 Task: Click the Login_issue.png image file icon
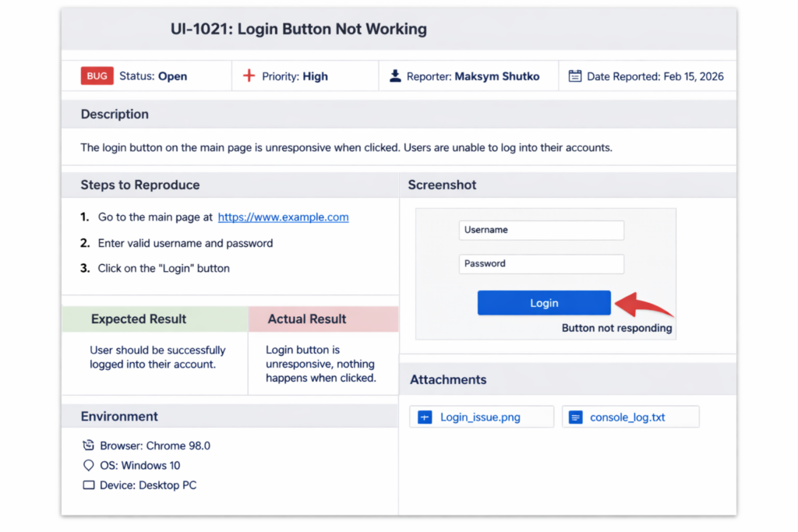coord(425,417)
